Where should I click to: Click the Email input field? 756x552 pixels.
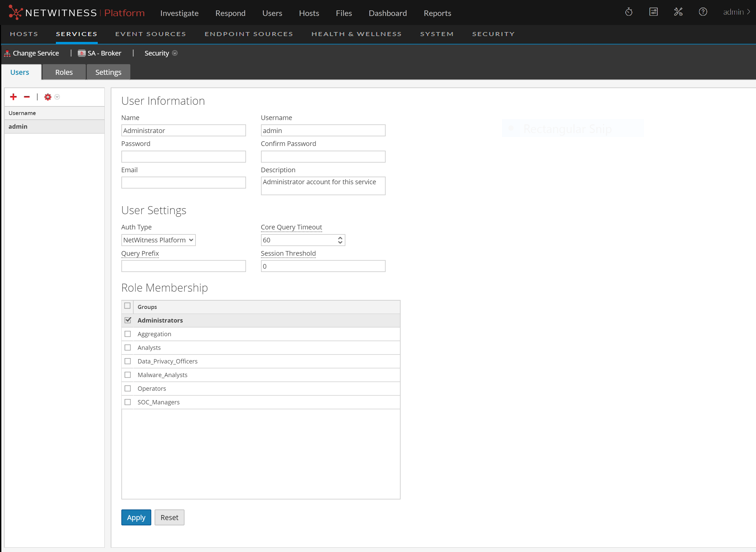click(x=184, y=183)
